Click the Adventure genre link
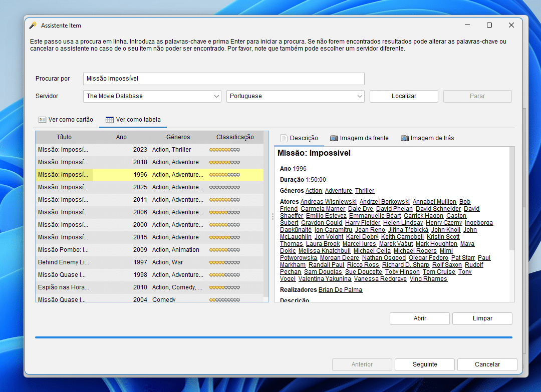The width and height of the screenshot is (541, 392). [x=339, y=191]
